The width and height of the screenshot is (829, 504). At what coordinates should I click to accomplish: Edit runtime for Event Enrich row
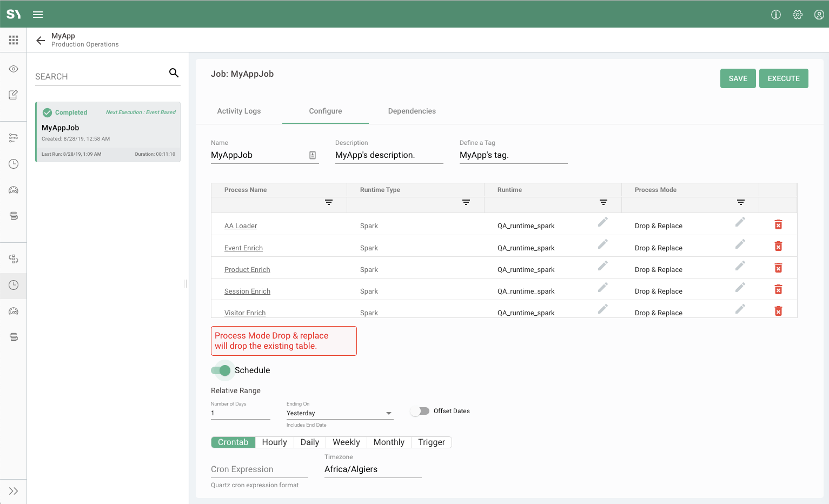(x=602, y=244)
